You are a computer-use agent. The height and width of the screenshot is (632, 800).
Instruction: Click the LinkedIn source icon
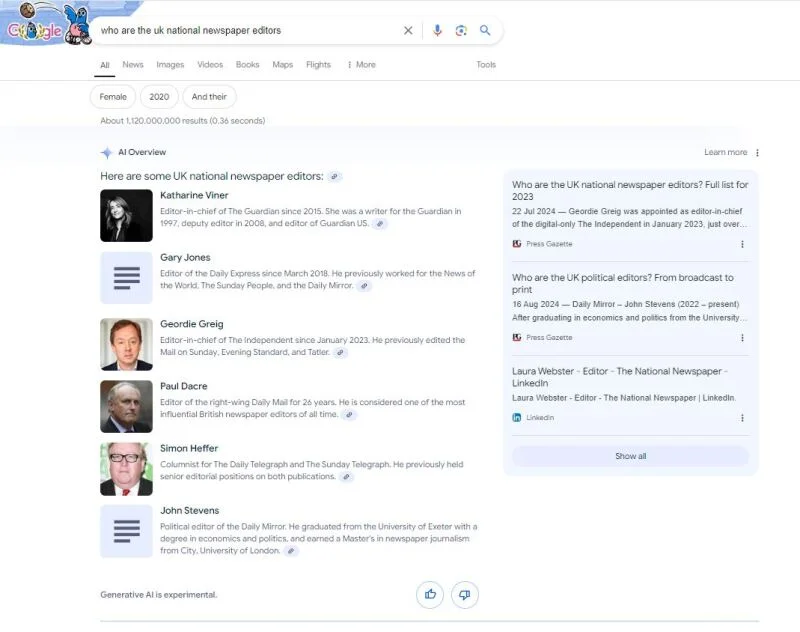[x=517, y=417]
